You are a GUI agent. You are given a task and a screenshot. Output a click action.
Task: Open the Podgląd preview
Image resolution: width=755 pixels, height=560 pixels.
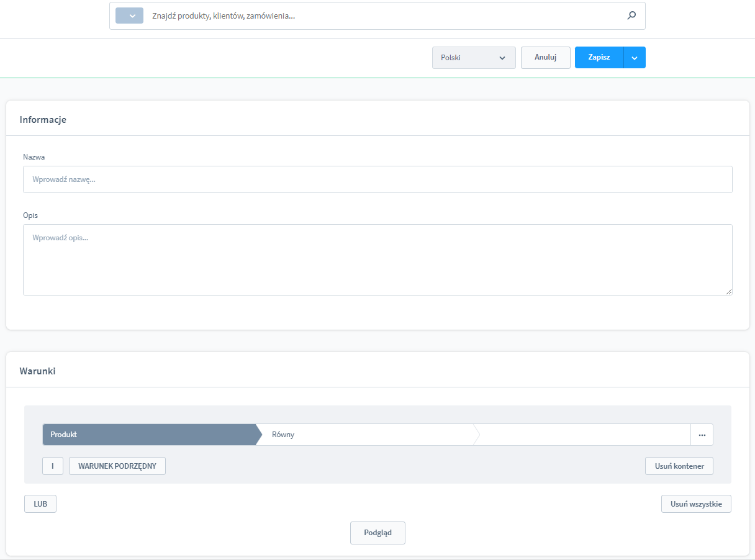(377, 533)
